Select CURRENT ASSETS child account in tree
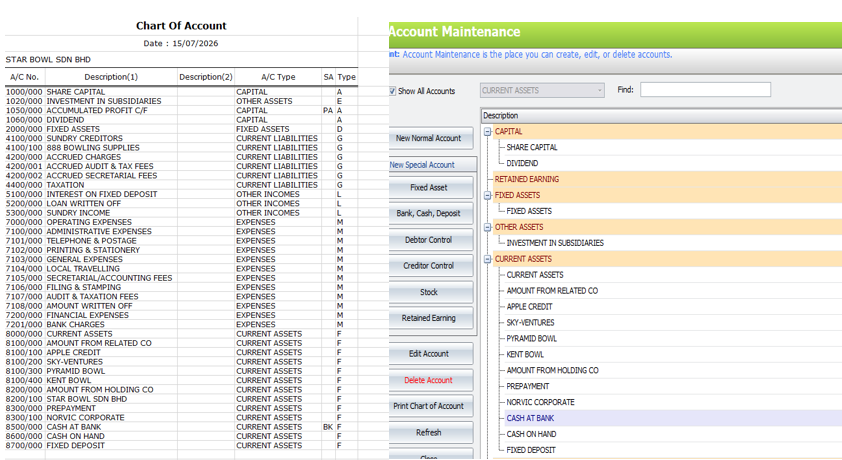 (x=535, y=275)
